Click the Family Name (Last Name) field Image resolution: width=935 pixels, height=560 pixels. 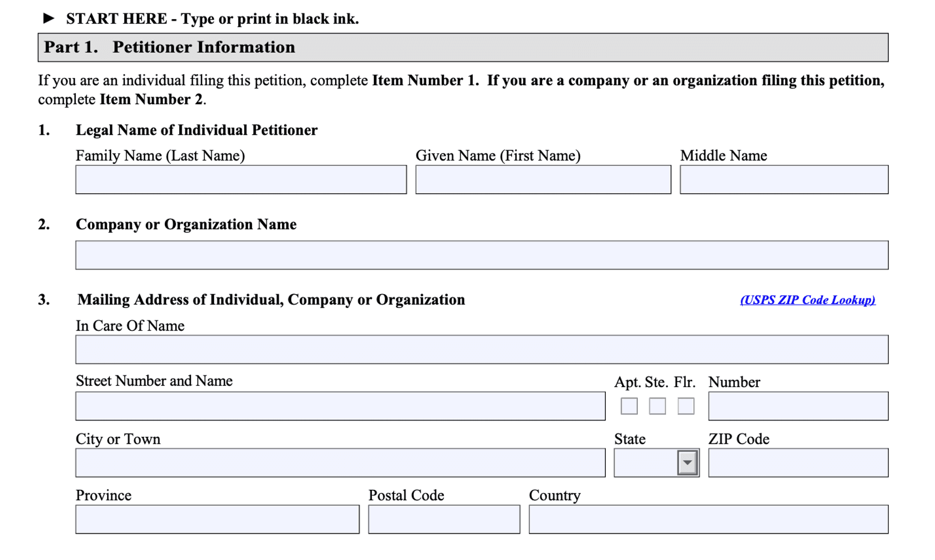(x=241, y=180)
